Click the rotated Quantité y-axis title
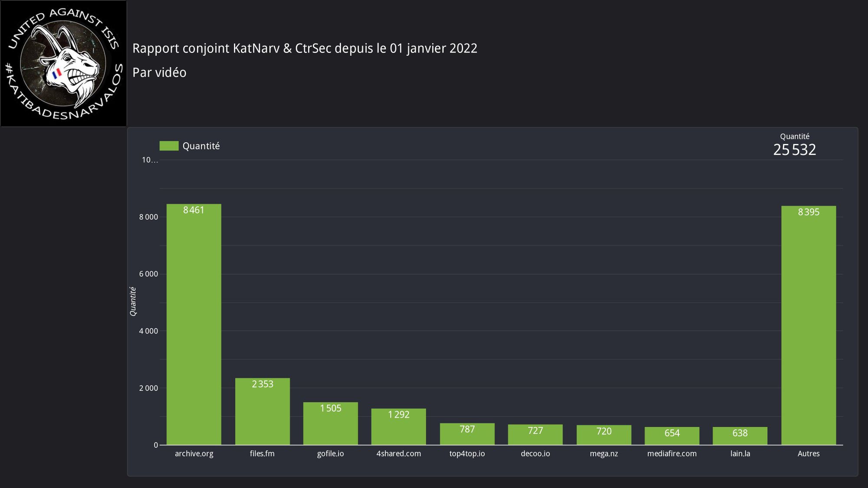The height and width of the screenshot is (488, 868). [x=133, y=301]
